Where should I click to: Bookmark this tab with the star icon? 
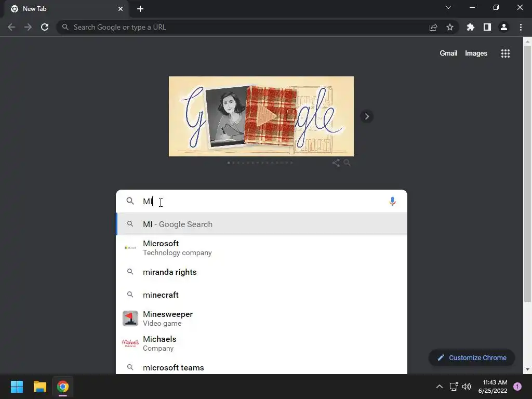[x=450, y=27]
